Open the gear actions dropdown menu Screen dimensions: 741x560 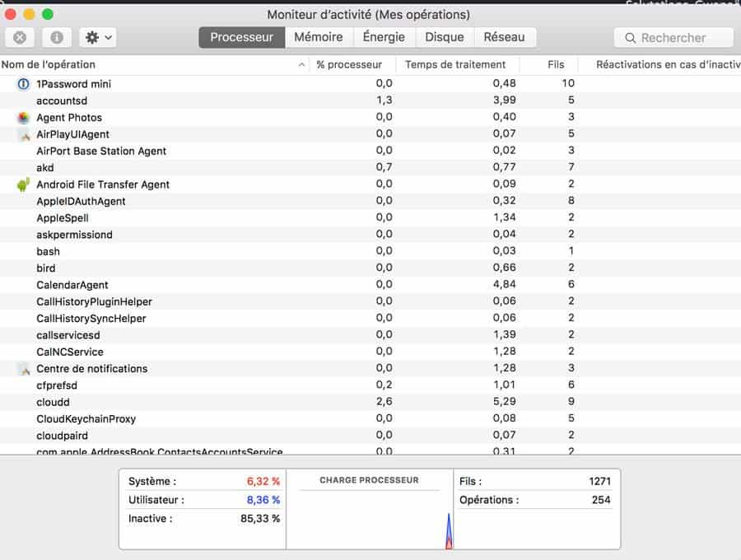click(98, 37)
